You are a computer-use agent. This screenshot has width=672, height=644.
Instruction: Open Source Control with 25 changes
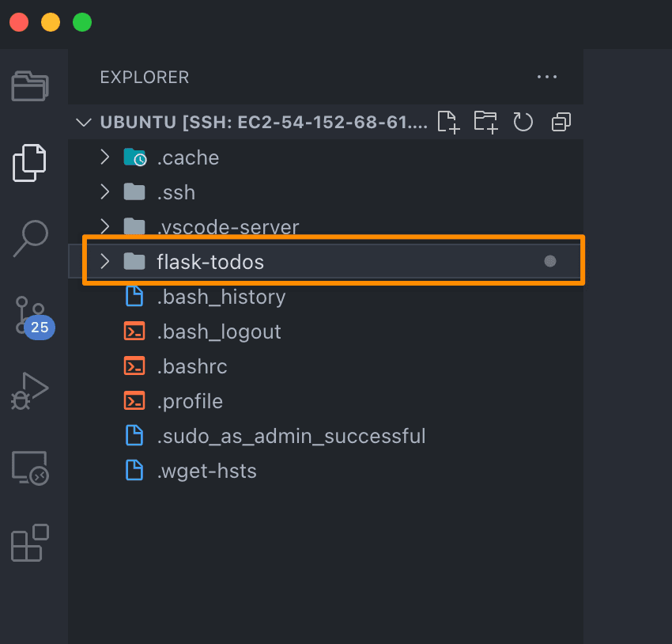point(33,316)
